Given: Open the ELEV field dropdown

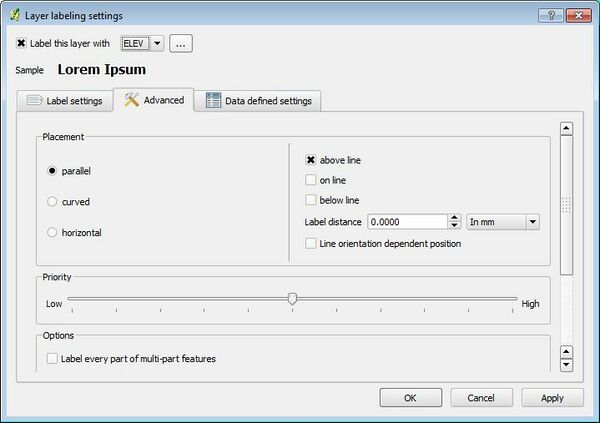Looking at the screenshot, I should [x=157, y=44].
